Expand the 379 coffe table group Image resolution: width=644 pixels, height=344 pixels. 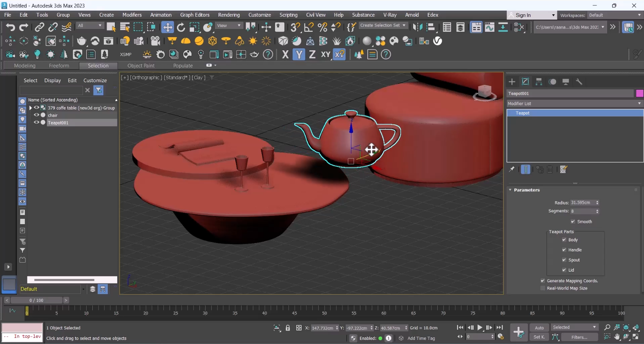pos(31,108)
